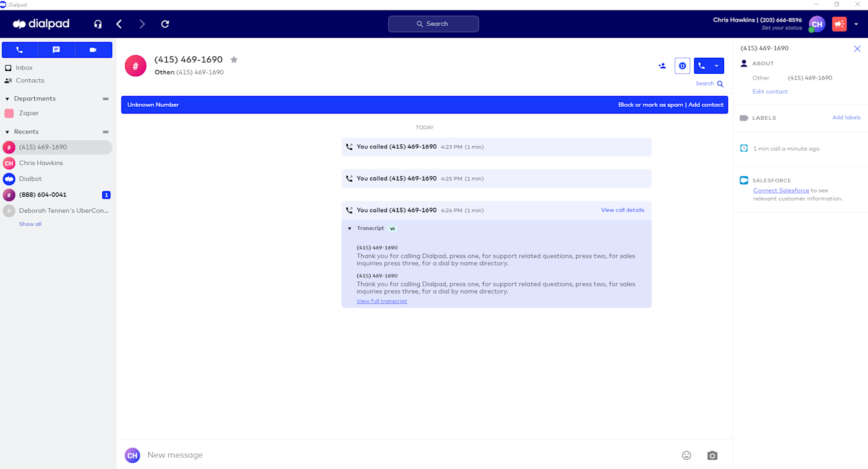Go back with the left arrow
This screenshot has width=868, height=469.
tap(119, 24)
